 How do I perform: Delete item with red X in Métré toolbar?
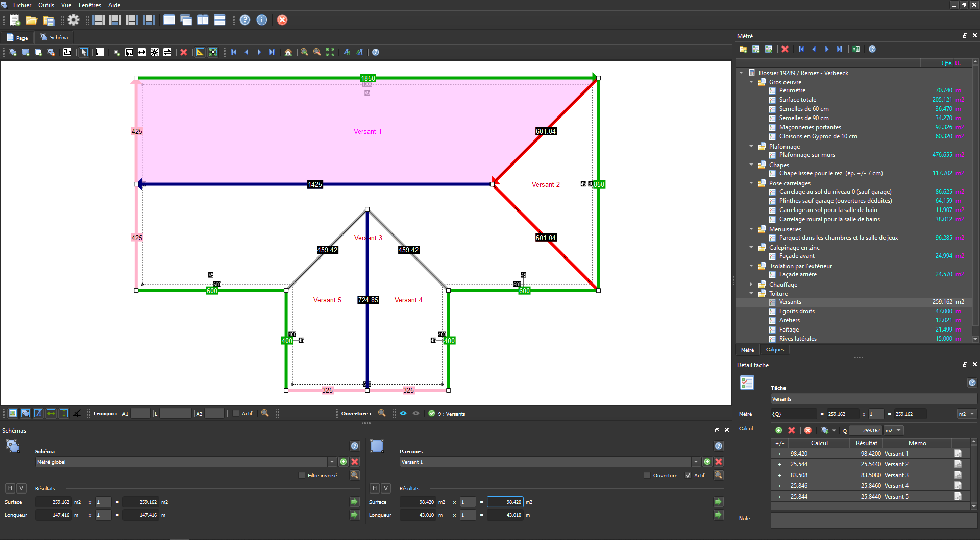point(785,49)
